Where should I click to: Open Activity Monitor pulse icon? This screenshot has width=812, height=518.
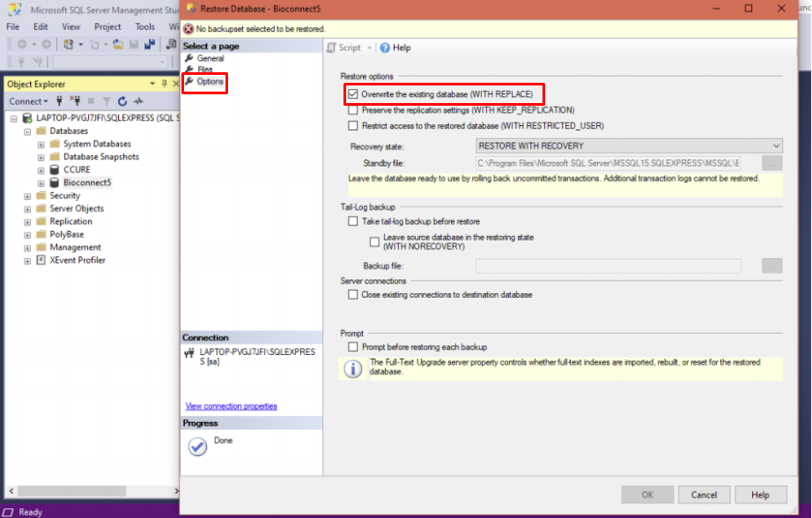click(138, 101)
